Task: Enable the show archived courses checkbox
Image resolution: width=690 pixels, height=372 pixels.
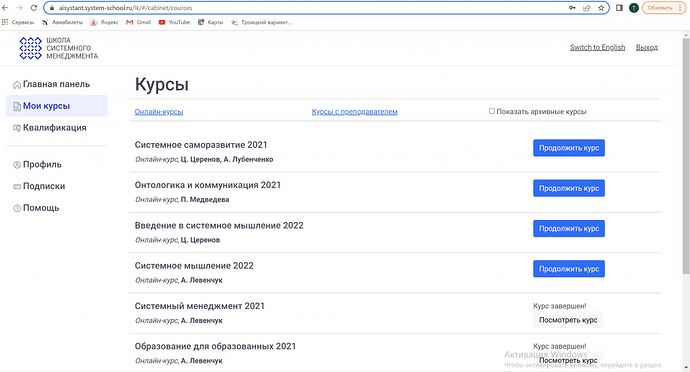Action: click(x=492, y=111)
